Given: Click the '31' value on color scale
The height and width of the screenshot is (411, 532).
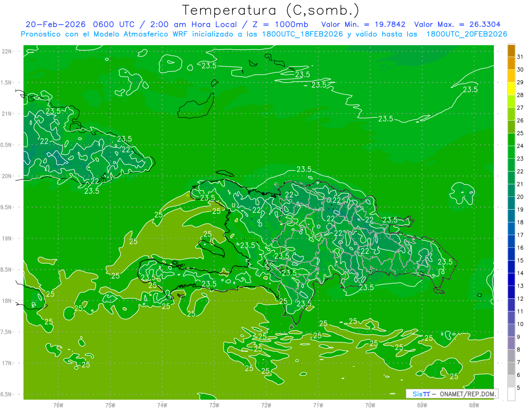Looking at the screenshot, I should coord(520,57).
